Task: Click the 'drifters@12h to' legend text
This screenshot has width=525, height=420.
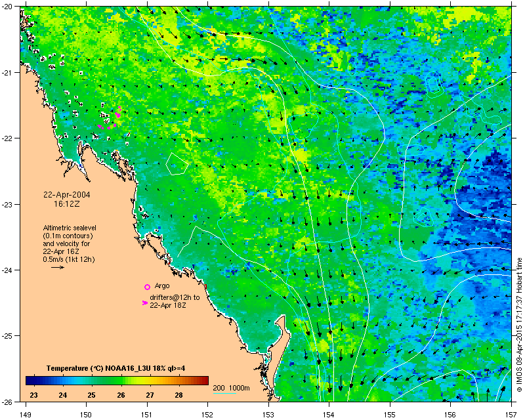Action: (x=175, y=297)
